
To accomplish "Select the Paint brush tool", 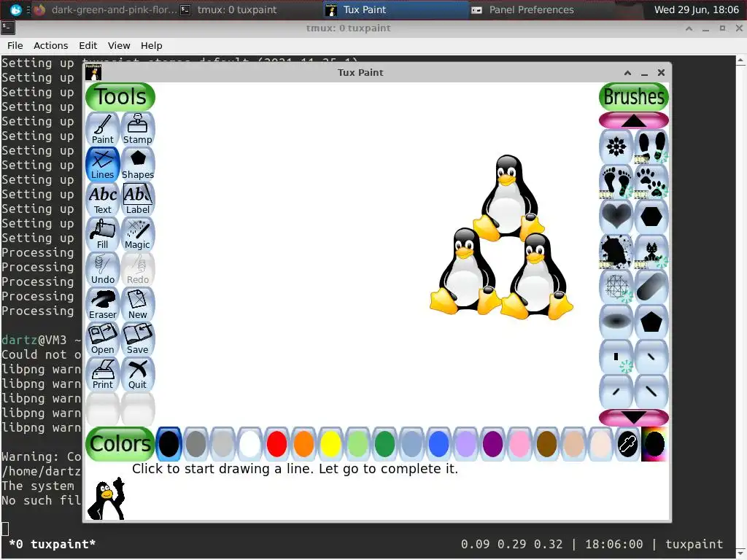I will click(x=102, y=128).
